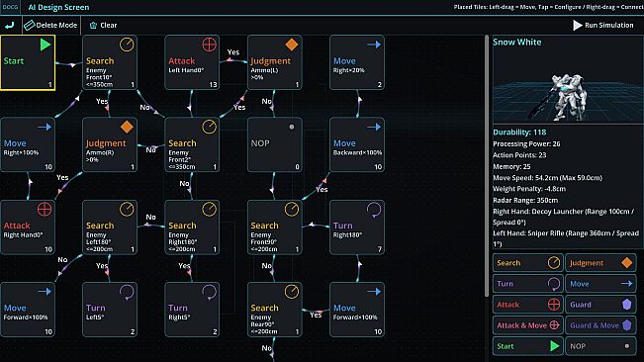644x362 pixels.
Task: Click the back arrow icon in toolbar
Action: (x=10, y=26)
